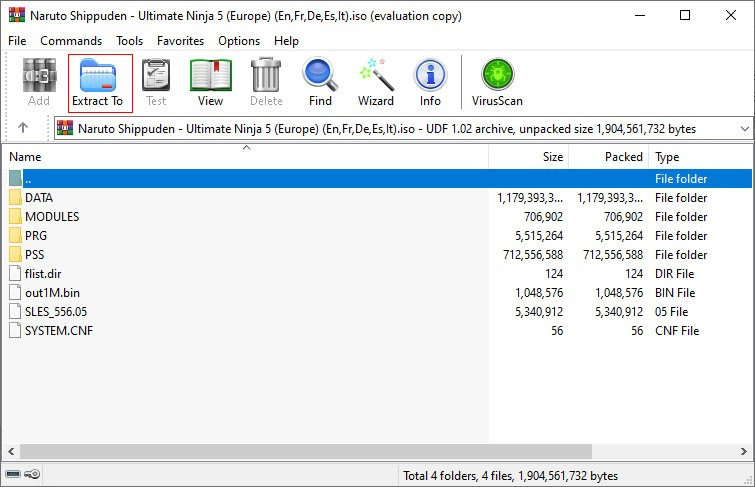Image resolution: width=755 pixels, height=487 pixels.
Task: Click the key password icon in status bar
Action: click(32, 474)
